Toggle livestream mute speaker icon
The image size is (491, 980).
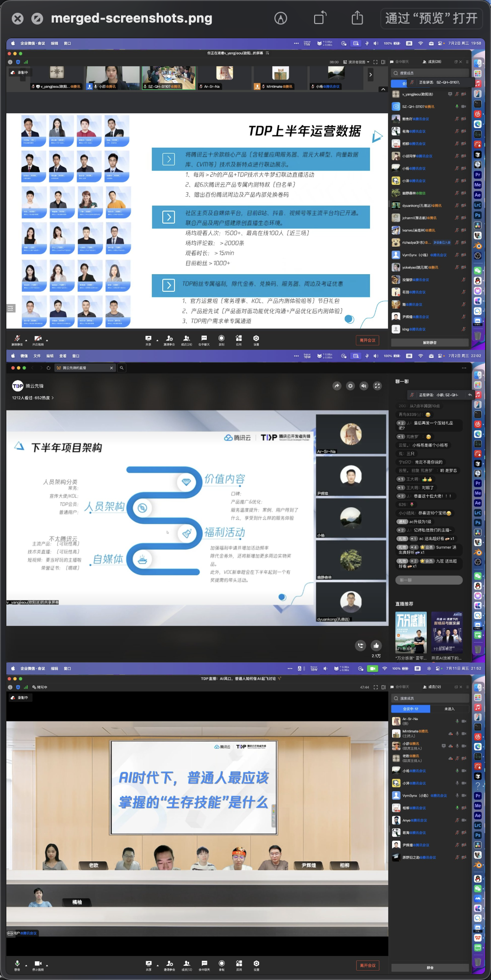364,386
